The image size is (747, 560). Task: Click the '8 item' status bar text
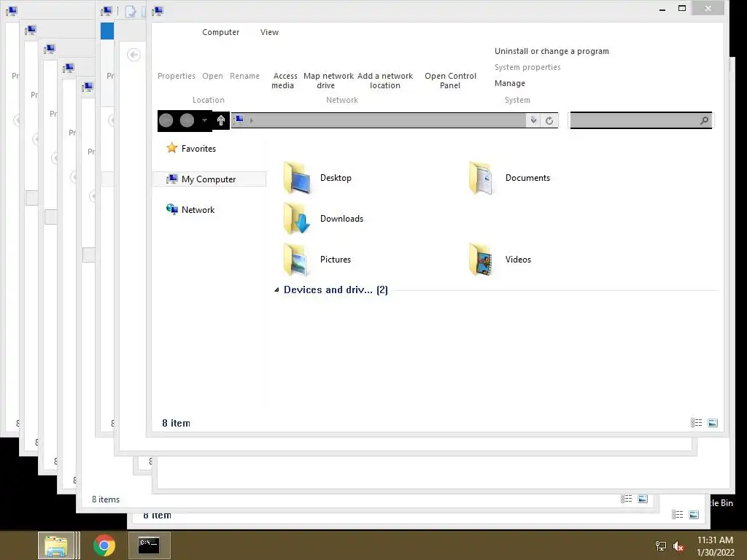coord(176,423)
